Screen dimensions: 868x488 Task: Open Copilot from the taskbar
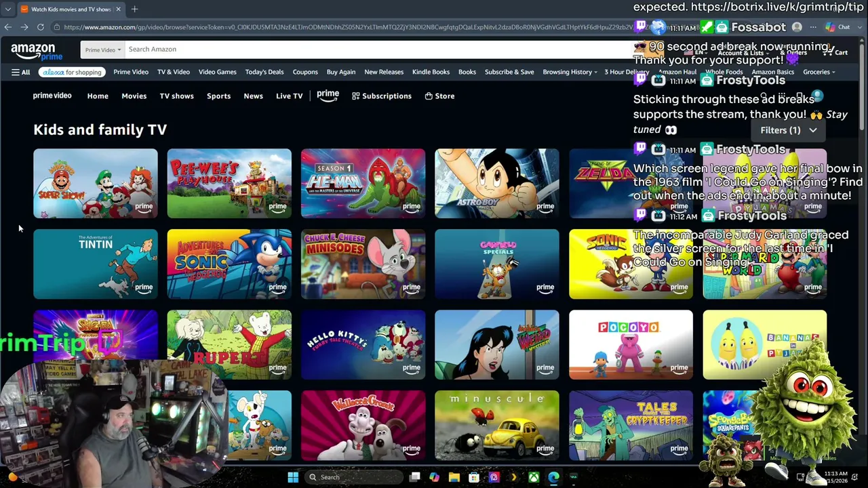tap(434, 477)
